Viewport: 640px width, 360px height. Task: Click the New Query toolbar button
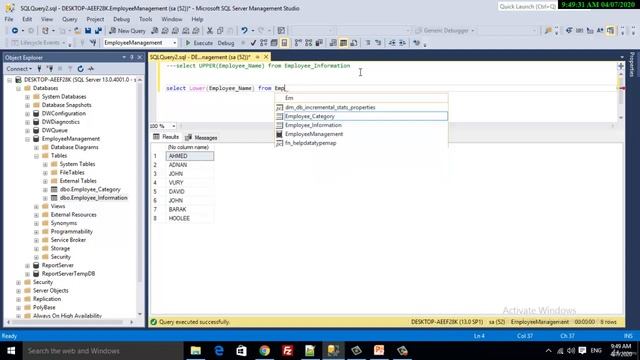(127, 31)
